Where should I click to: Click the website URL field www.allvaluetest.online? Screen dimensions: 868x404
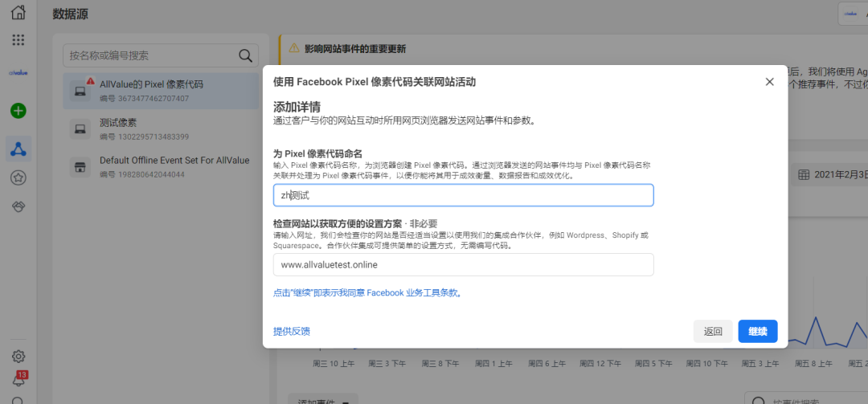464,264
